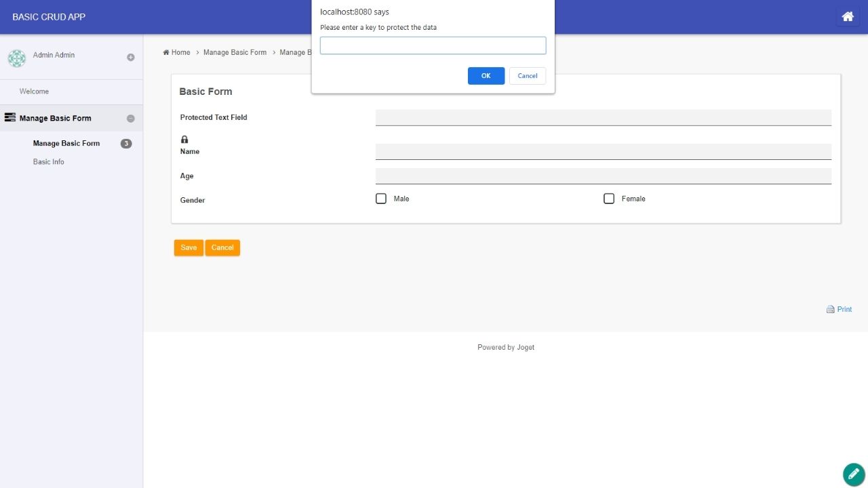Click the Print page icon
Image resolution: width=868 pixels, height=488 pixels.
pyautogui.click(x=830, y=309)
